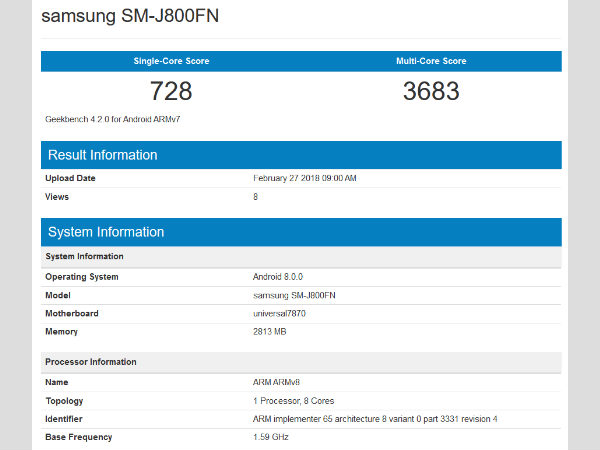Image resolution: width=600 pixels, height=450 pixels.
Task: Select the '1 Processor, 8 Cores' value
Action: (293, 401)
